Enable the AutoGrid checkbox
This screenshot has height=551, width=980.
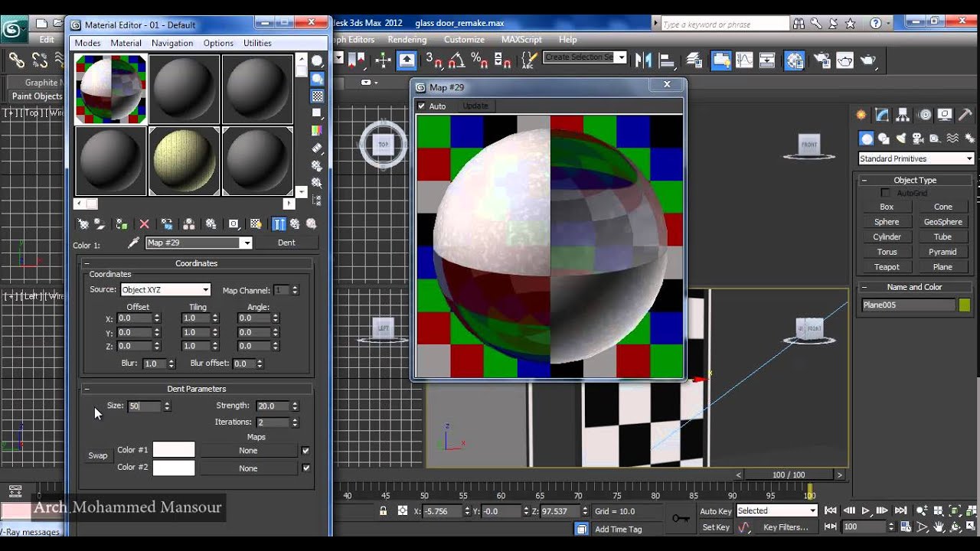coord(886,193)
